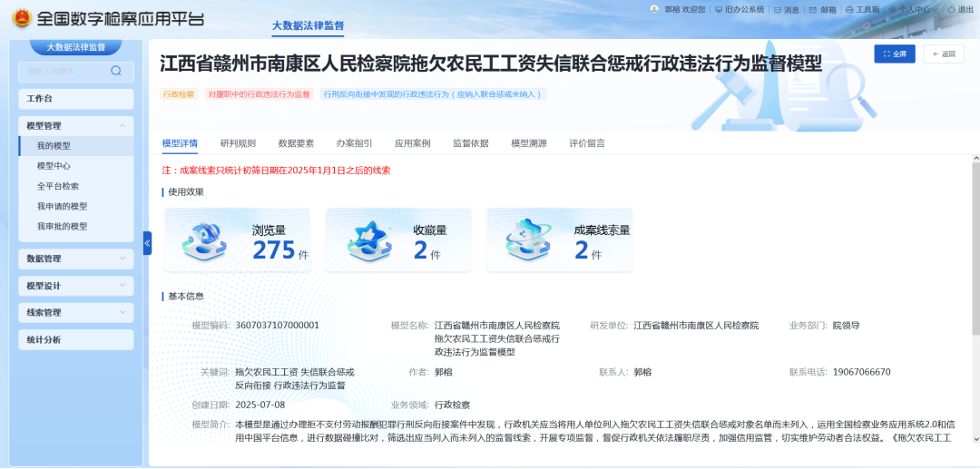Open the 个人中心 dropdown
This screenshot has height=469, width=980.
(913, 10)
